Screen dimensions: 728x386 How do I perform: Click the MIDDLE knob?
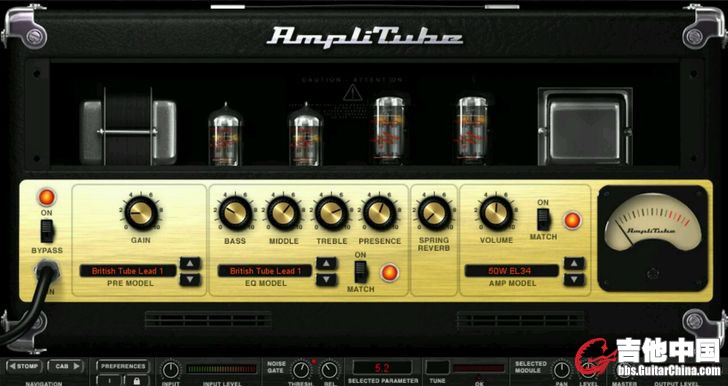[x=284, y=214]
